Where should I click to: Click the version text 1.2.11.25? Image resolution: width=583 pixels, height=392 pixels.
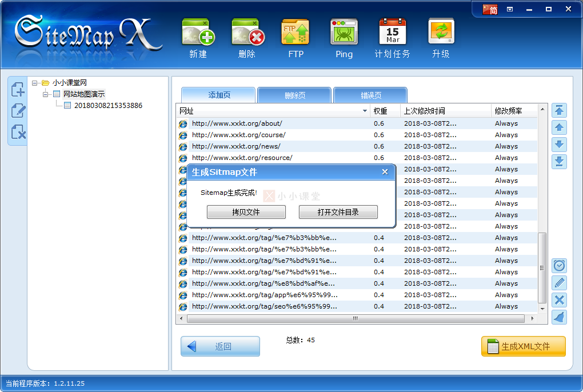click(69, 383)
